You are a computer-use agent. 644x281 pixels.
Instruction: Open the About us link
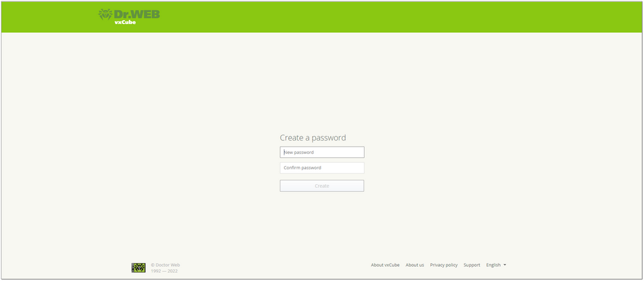(x=415, y=265)
